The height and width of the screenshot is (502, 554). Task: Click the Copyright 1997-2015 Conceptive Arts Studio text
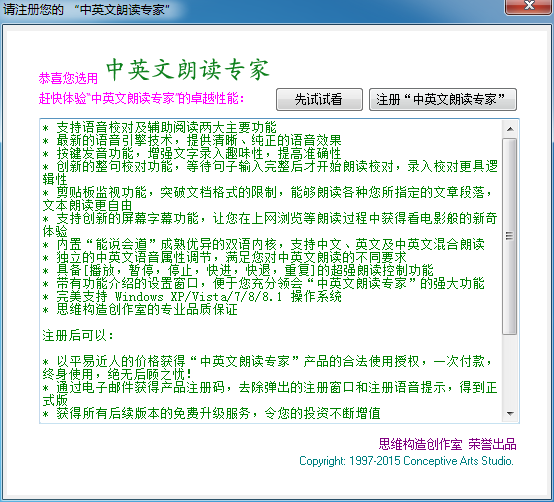pos(406,461)
